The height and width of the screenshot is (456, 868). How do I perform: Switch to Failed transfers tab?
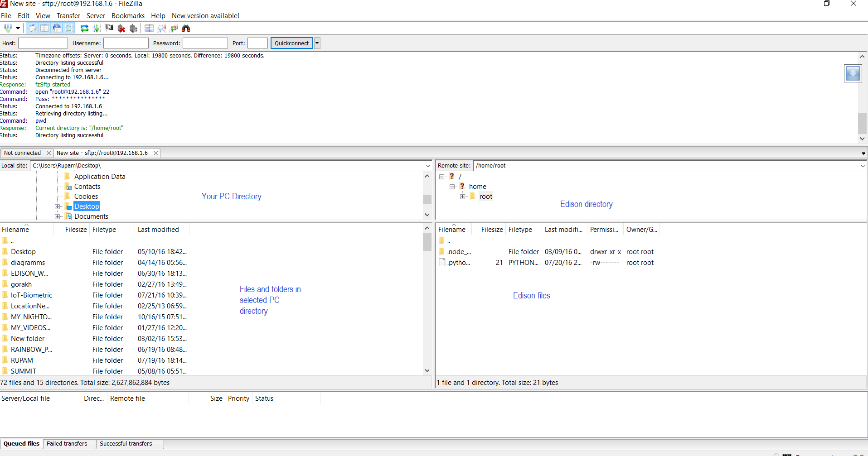pyautogui.click(x=67, y=444)
